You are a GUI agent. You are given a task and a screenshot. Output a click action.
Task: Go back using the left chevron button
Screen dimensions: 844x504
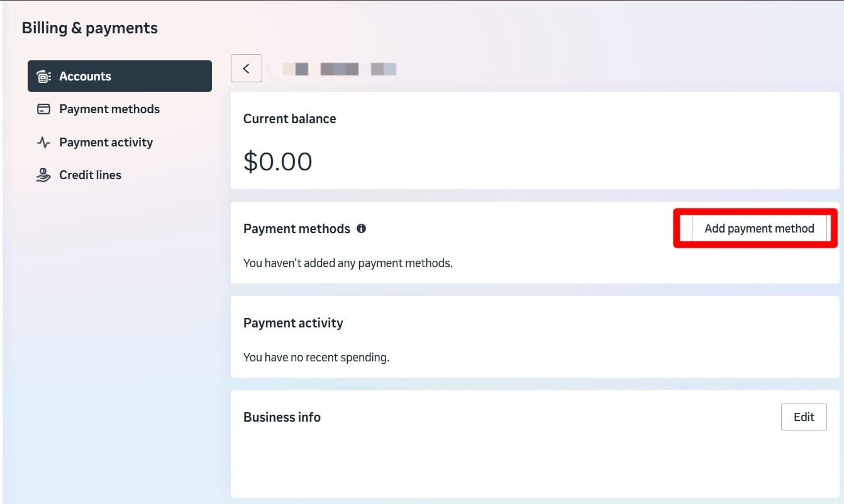click(x=247, y=68)
